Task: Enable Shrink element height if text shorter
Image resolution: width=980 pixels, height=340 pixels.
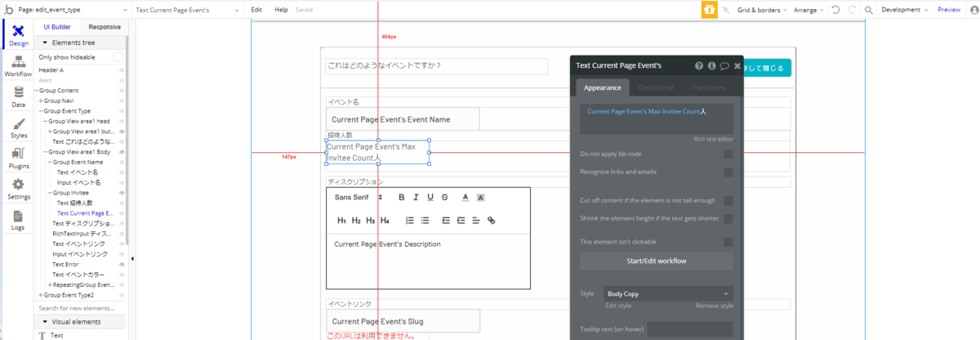Action: [728, 218]
